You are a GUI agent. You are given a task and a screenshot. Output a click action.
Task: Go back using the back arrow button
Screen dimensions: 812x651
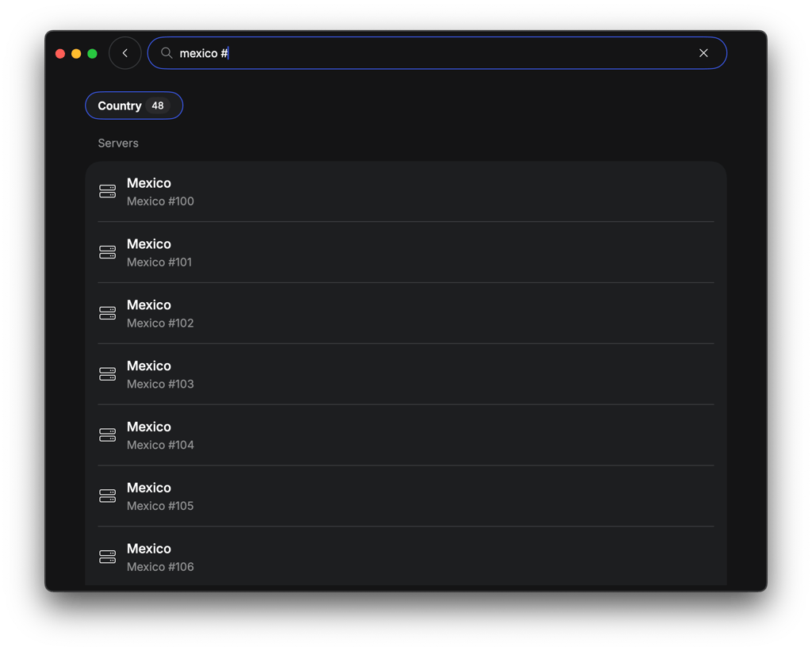tap(124, 53)
